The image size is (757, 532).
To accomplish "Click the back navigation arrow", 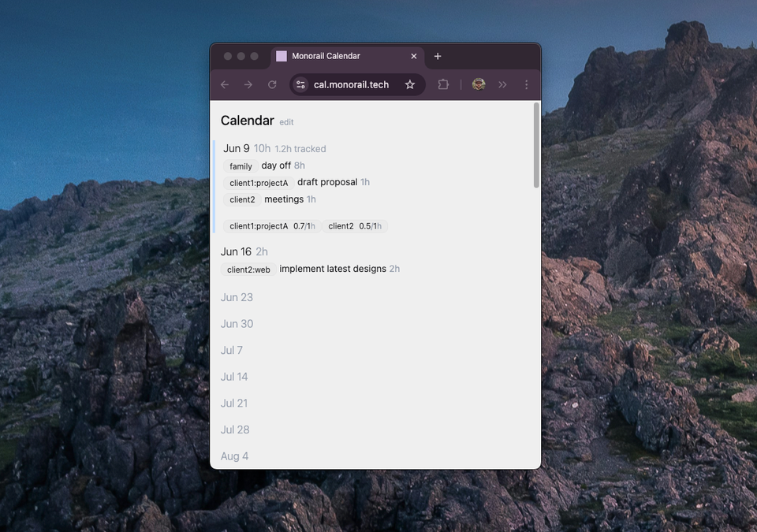I will click(x=225, y=84).
